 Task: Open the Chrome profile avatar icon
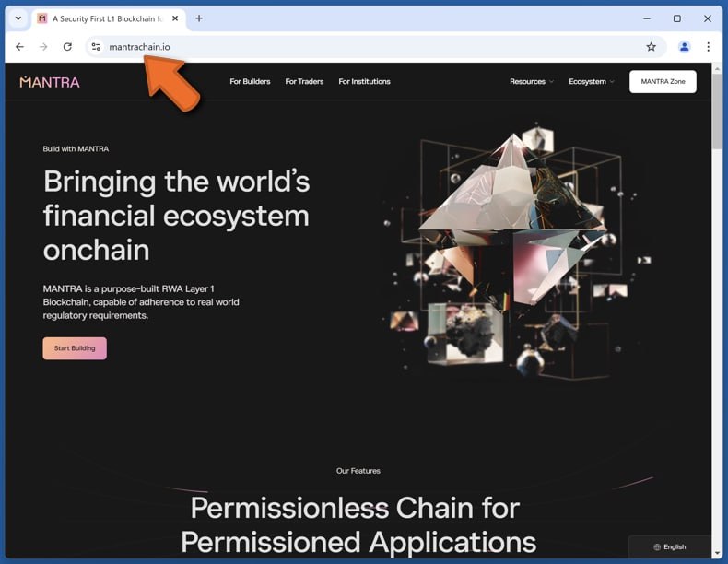[684, 47]
